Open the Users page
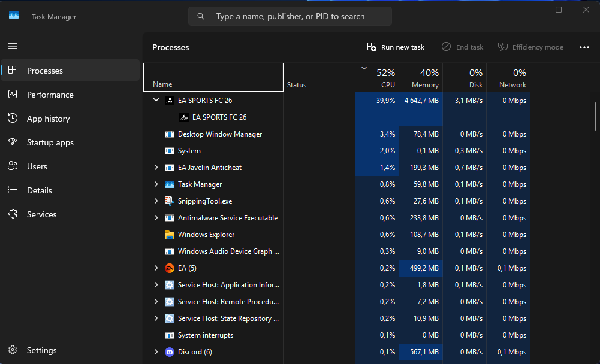Image resolution: width=600 pixels, height=364 pixels. point(70,166)
